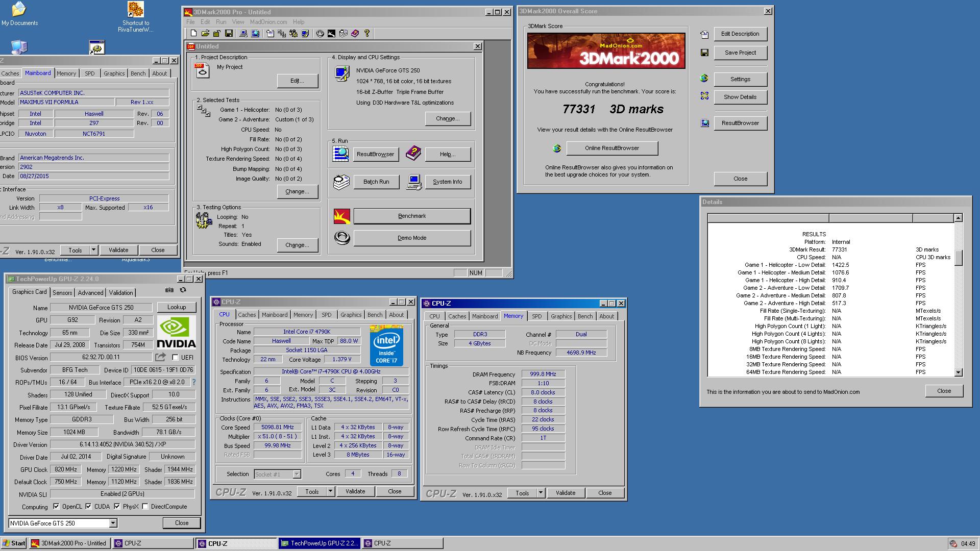Click the yellow question mark toolbar icon
980x551 pixels.
(367, 33)
